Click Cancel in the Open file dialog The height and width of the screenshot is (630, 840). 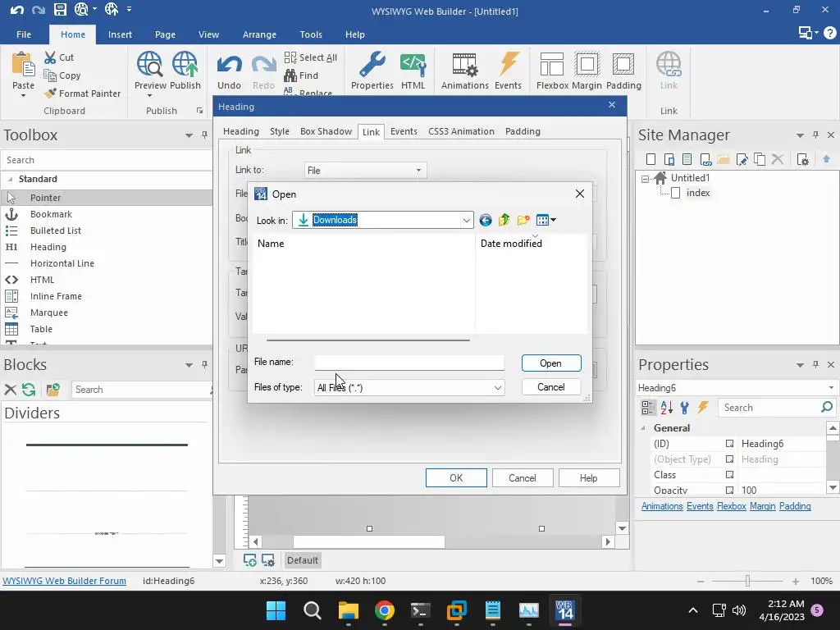tap(551, 387)
